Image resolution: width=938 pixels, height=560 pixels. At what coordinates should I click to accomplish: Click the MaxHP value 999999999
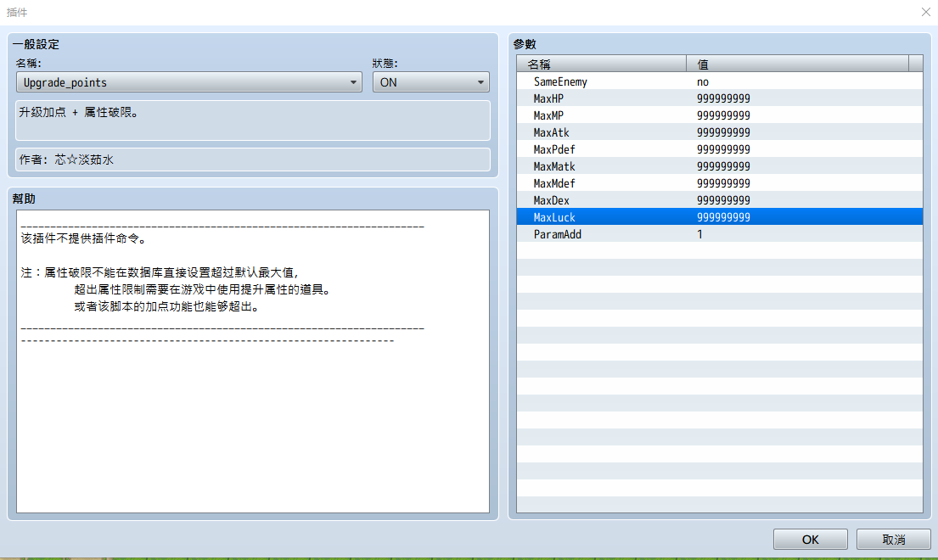click(723, 98)
